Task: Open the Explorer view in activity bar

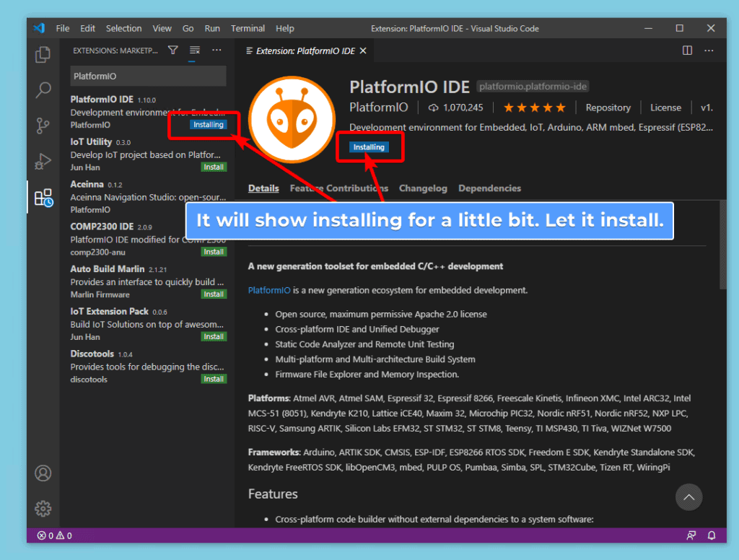Action: click(43, 54)
